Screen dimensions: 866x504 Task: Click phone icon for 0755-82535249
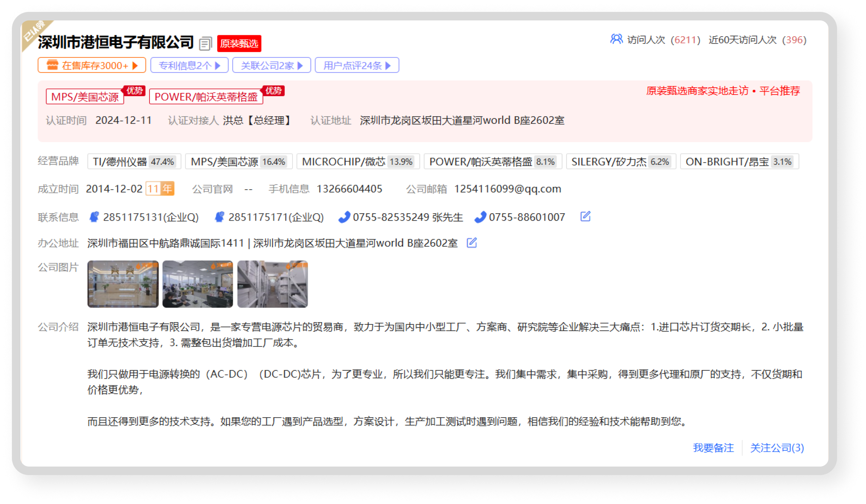pyautogui.click(x=344, y=217)
